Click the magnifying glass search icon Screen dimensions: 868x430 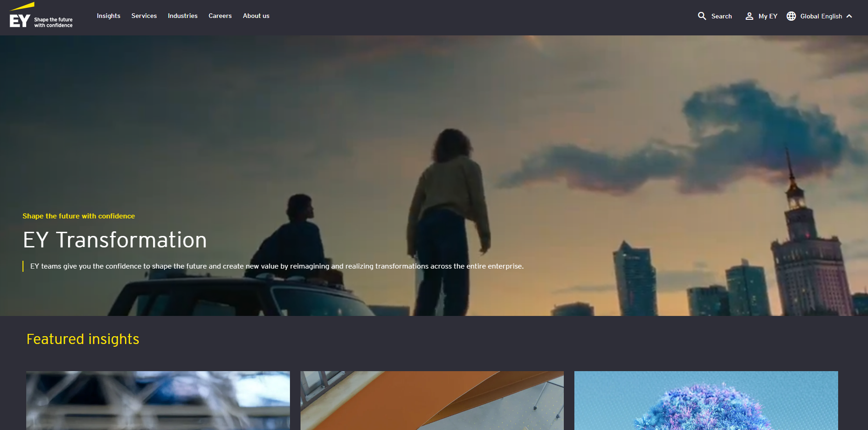(x=702, y=16)
